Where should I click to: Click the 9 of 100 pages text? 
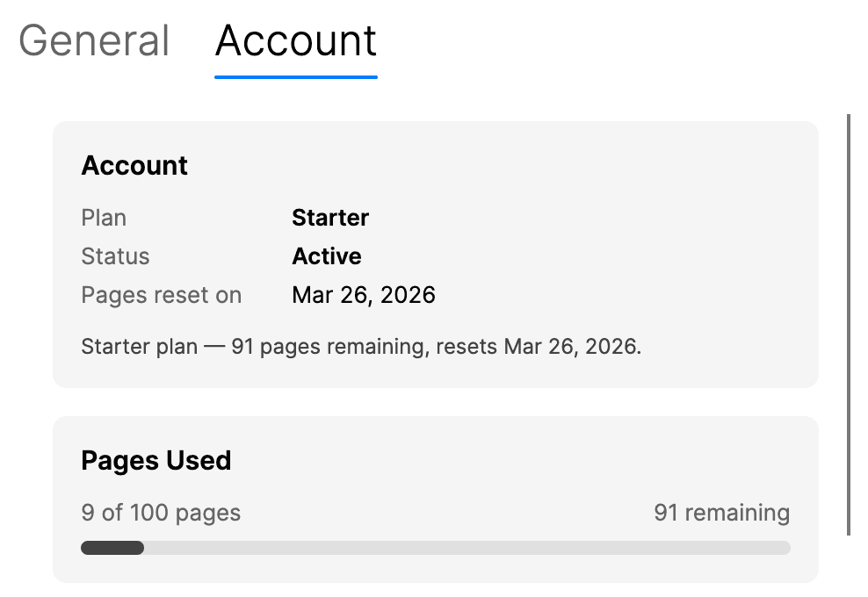[161, 513]
